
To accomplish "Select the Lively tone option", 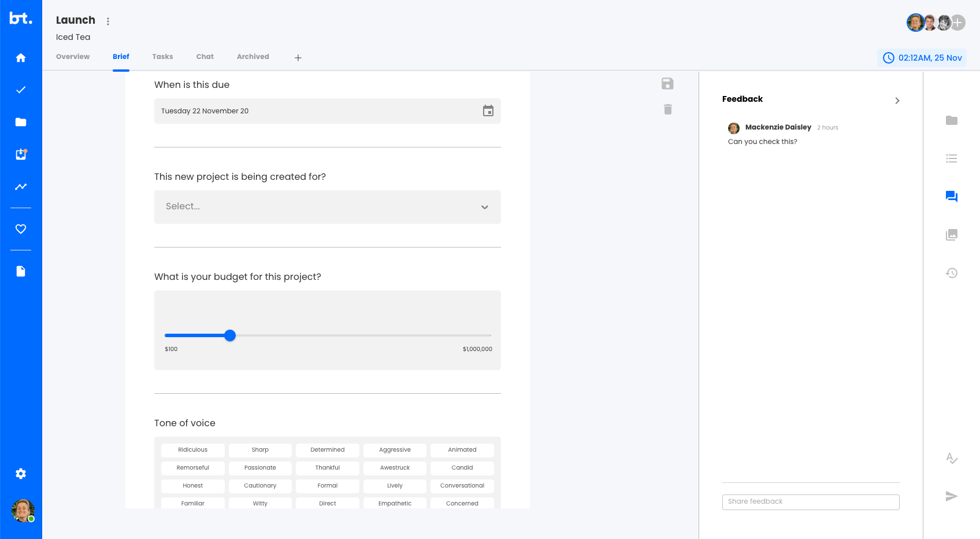I will 395,486.
